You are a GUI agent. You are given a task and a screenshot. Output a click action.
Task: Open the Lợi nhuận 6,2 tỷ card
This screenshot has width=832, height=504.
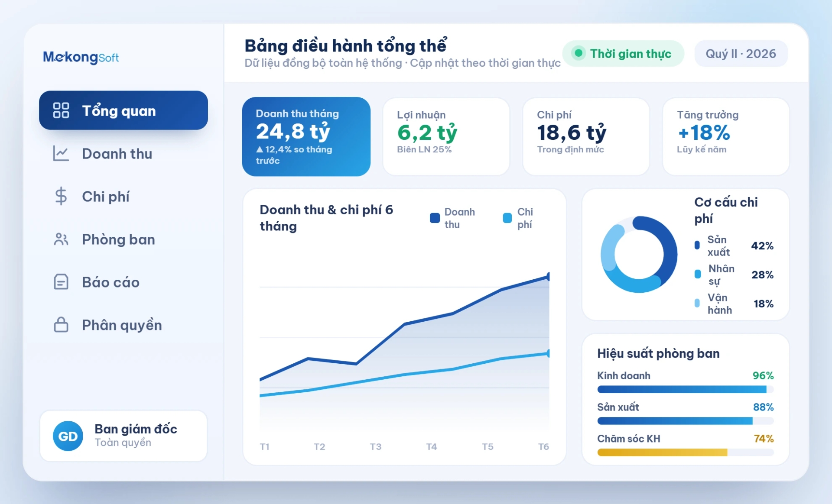(x=446, y=136)
